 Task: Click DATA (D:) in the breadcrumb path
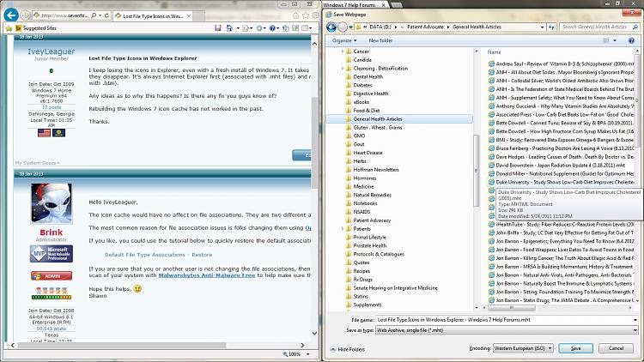point(380,27)
